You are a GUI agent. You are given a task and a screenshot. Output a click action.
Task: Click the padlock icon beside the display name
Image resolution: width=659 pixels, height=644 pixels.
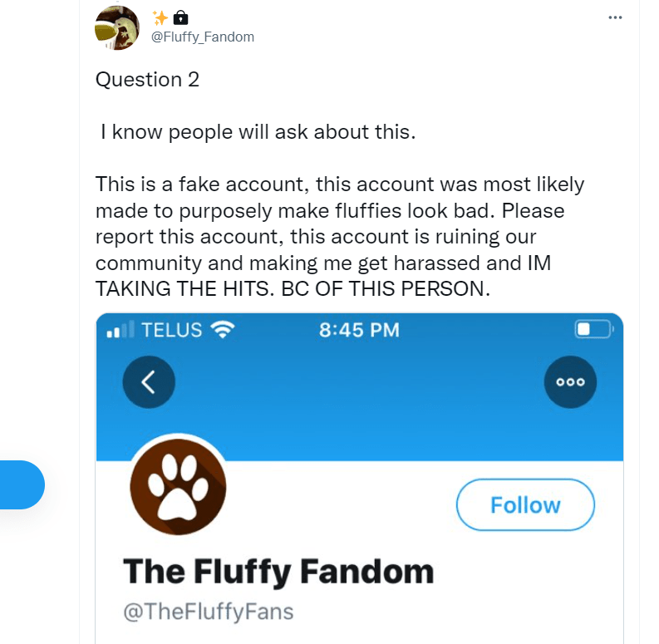coord(180,17)
